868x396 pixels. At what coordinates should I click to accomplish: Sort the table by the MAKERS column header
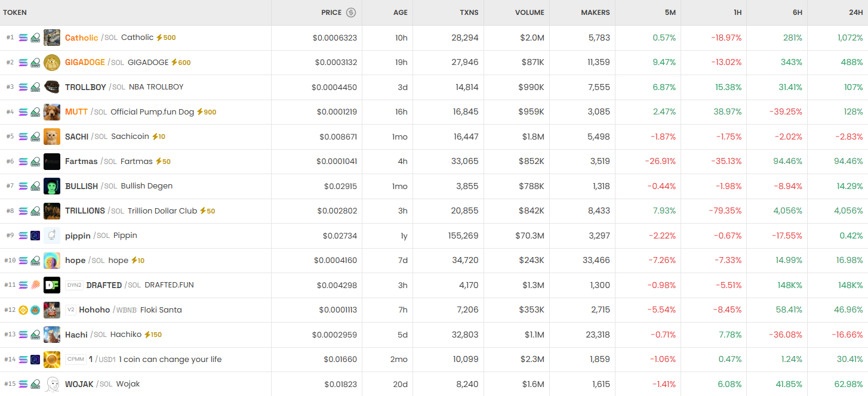click(594, 13)
